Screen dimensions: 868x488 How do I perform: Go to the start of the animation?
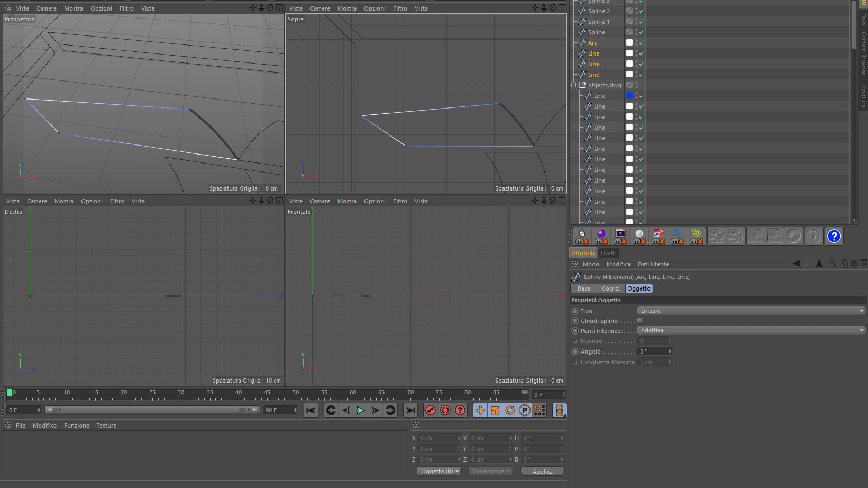(311, 410)
